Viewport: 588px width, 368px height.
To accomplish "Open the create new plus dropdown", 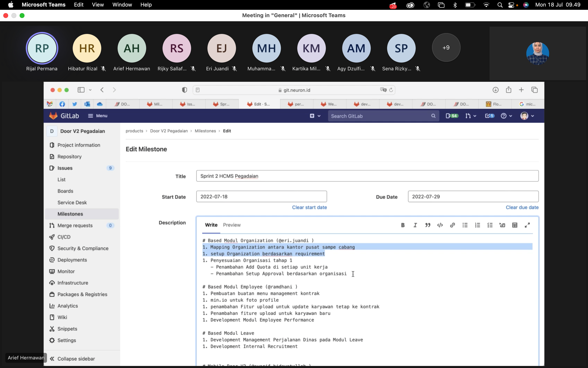I will (315, 116).
